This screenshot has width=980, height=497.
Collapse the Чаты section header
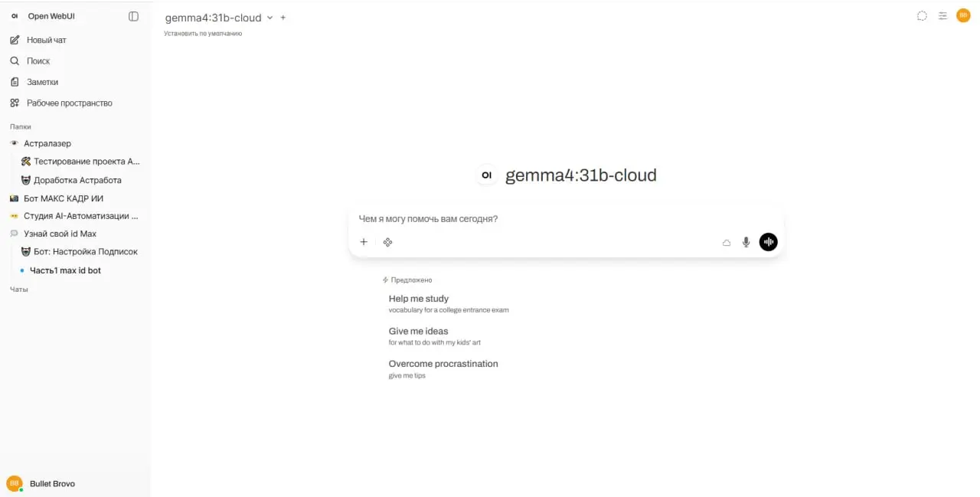click(19, 289)
